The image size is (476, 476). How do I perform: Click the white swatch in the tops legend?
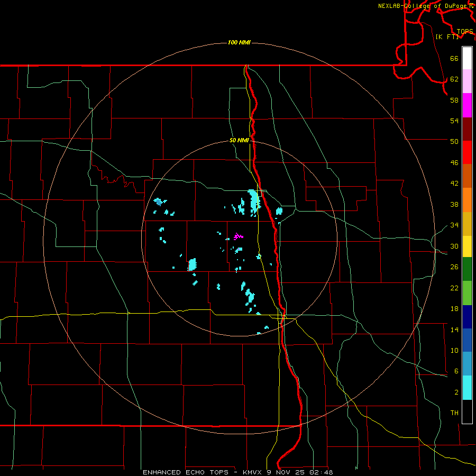pyautogui.click(x=467, y=58)
